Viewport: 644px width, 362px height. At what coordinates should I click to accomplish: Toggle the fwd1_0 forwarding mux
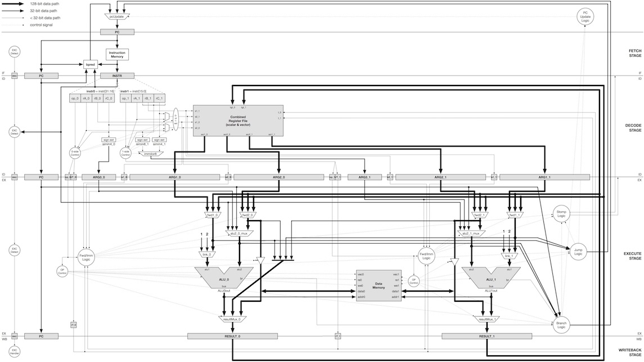[x=214, y=214]
